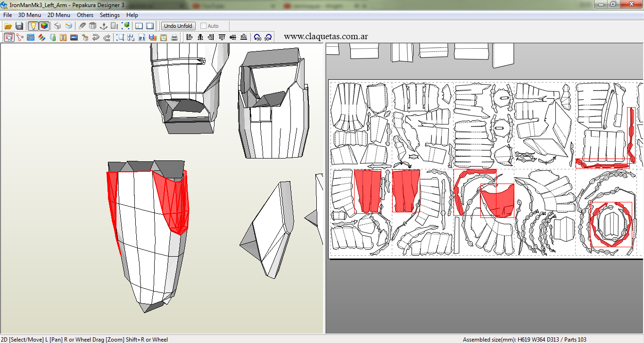This screenshot has width=644, height=343.
Task: Click the Align Vertical Center icon
Action: 232,37
